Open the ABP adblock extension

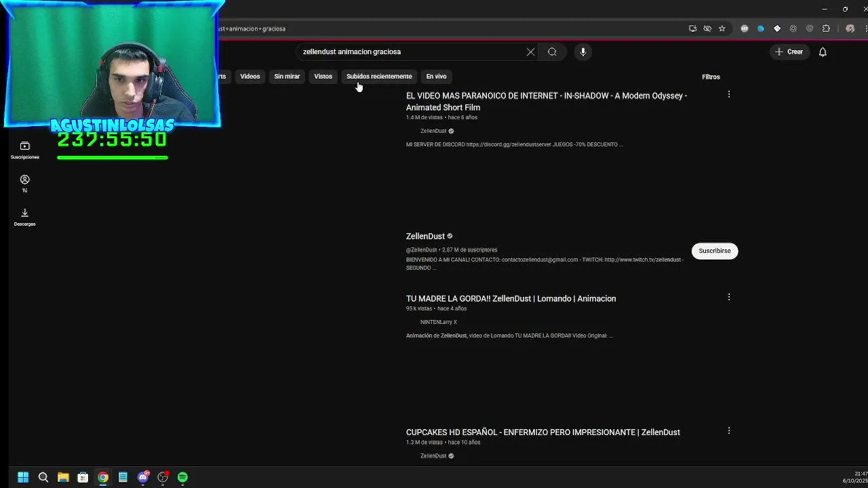coord(745,28)
